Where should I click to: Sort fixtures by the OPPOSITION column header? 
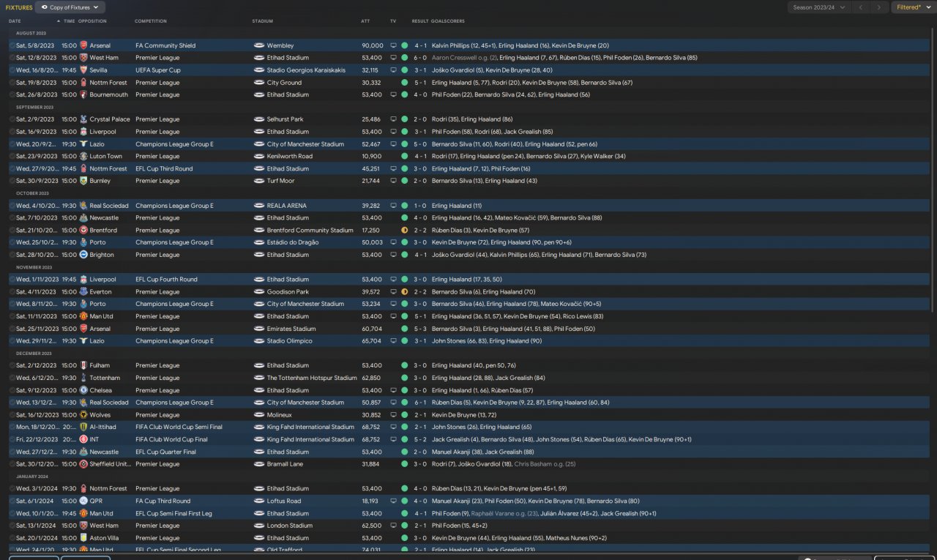[92, 21]
